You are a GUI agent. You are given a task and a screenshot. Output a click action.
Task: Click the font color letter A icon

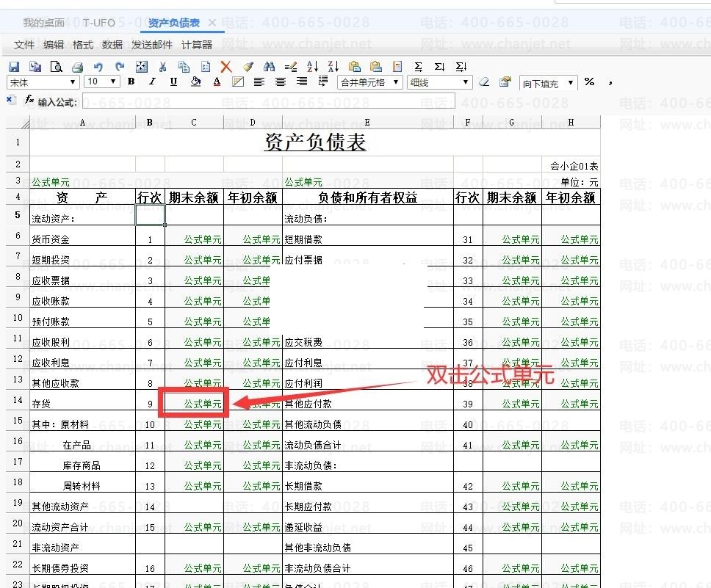click(217, 81)
